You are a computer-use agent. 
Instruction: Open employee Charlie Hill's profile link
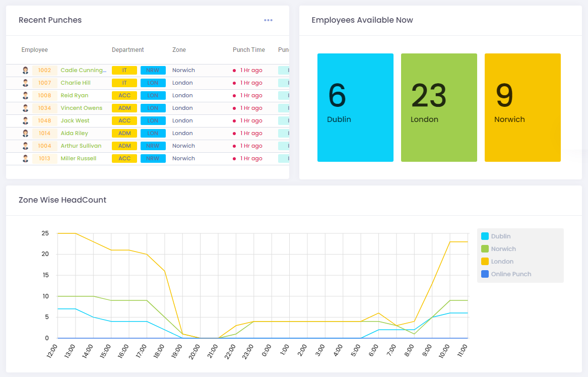tap(76, 83)
